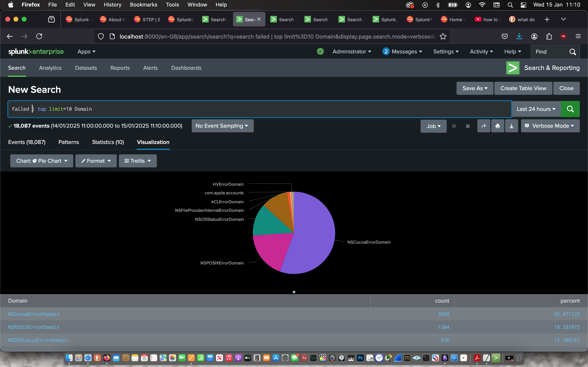
Task: Bookmark page with the star icon
Action: point(443,36)
